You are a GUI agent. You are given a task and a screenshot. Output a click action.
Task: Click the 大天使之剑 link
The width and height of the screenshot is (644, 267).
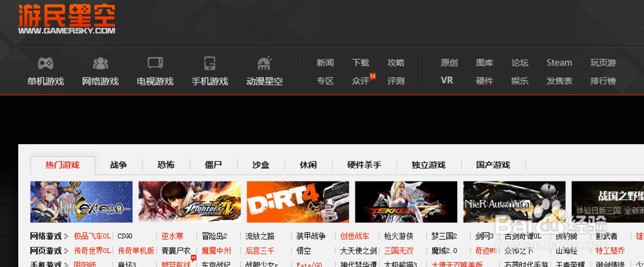pos(359,251)
